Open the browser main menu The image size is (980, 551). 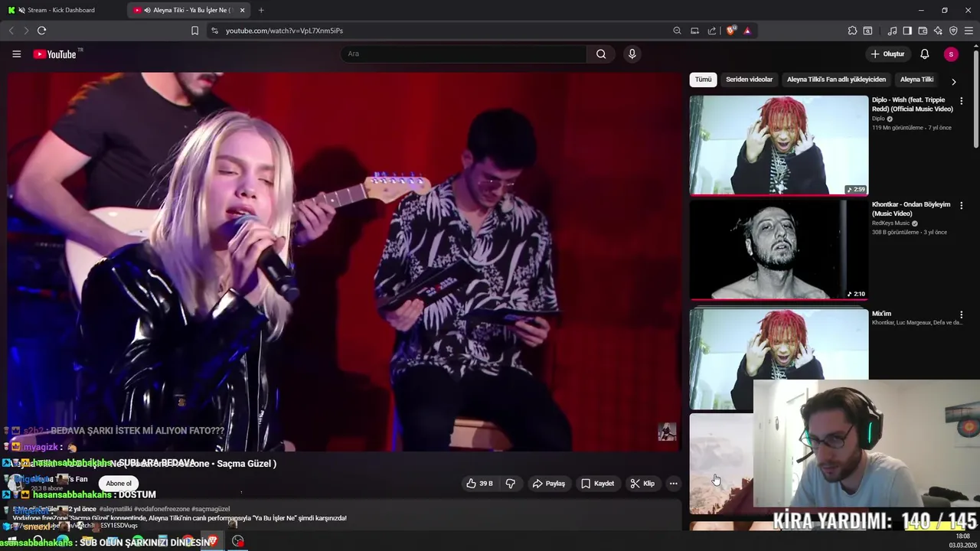969,31
